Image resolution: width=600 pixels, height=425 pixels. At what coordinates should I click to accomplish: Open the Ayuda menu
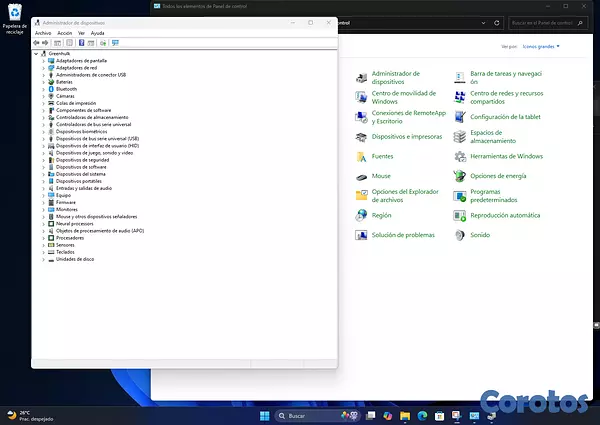point(98,33)
